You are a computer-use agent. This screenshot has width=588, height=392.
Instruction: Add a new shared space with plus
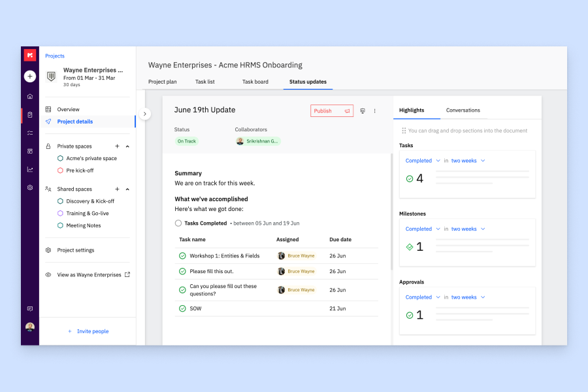[117, 189]
